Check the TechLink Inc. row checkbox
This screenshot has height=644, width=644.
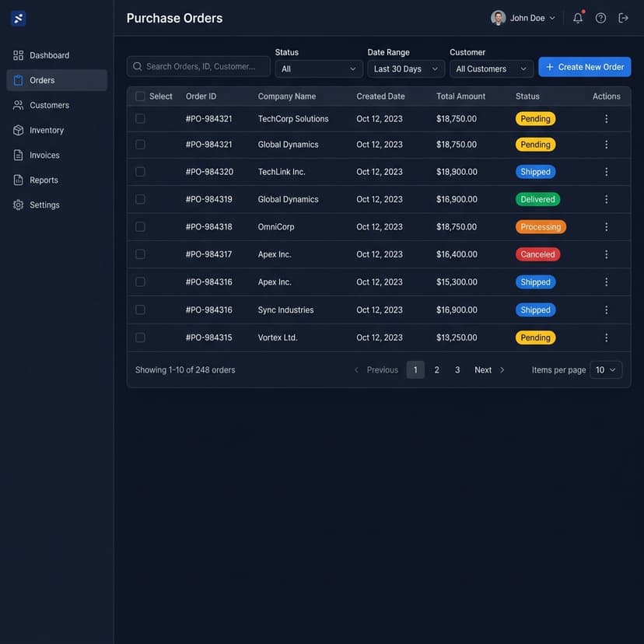(x=140, y=172)
